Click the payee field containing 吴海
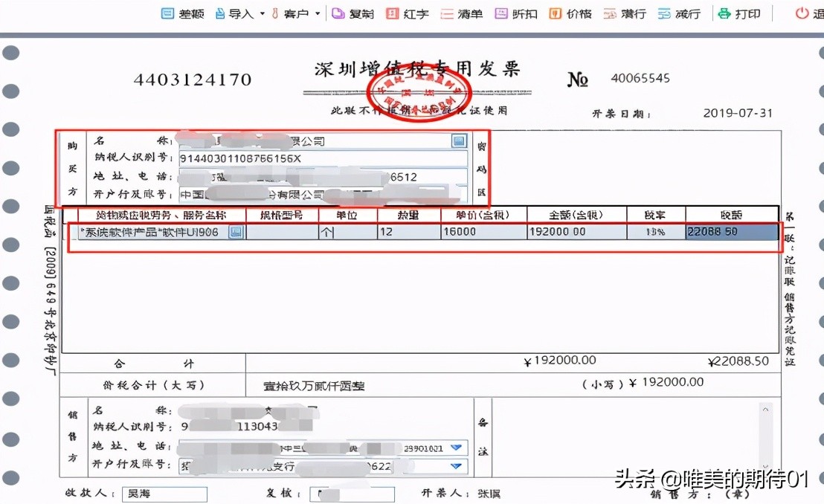The height and width of the screenshot is (504, 824). coord(165,494)
